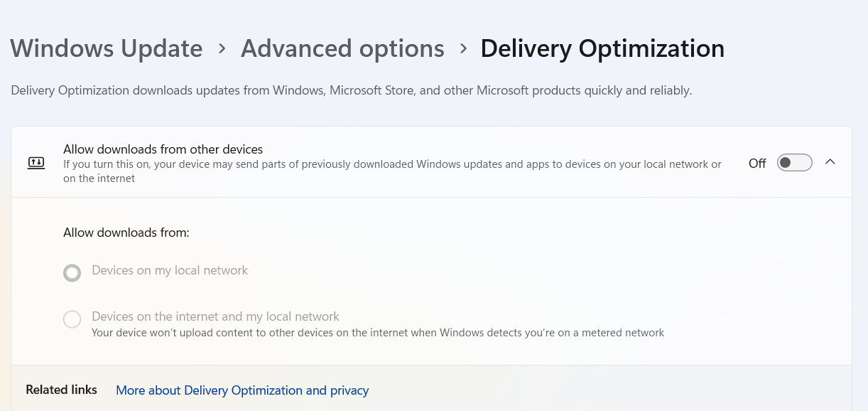Image resolution: width=868 pixels, height=411 pixels.
Task: Click the metered network note text
Action: (378, 333)
